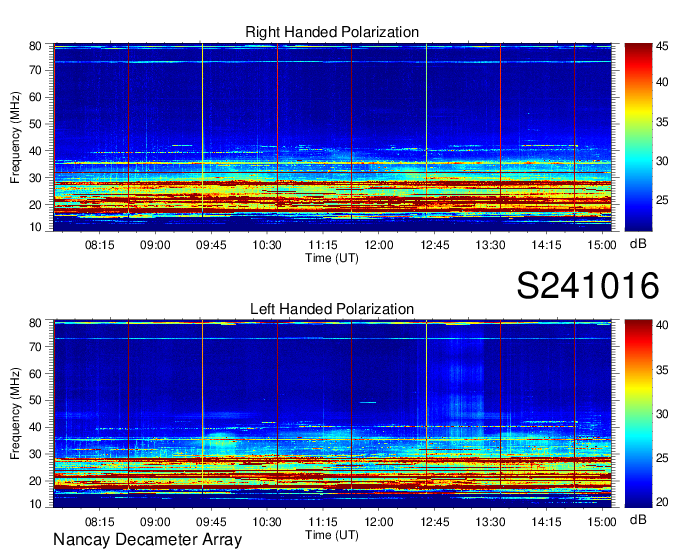
Task: Click 80 MHz tick on Left Handed frequency axis
Action: pyautogui.click(x=35, y=323)
